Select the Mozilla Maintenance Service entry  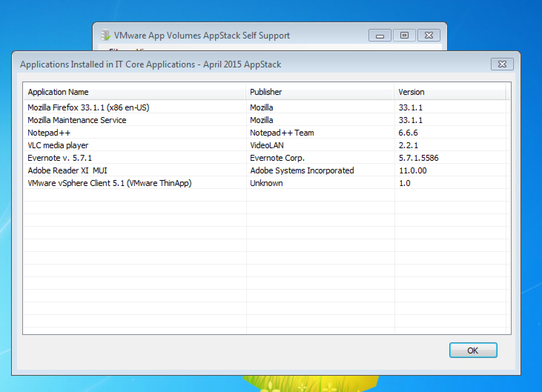[x=77, y=120]
